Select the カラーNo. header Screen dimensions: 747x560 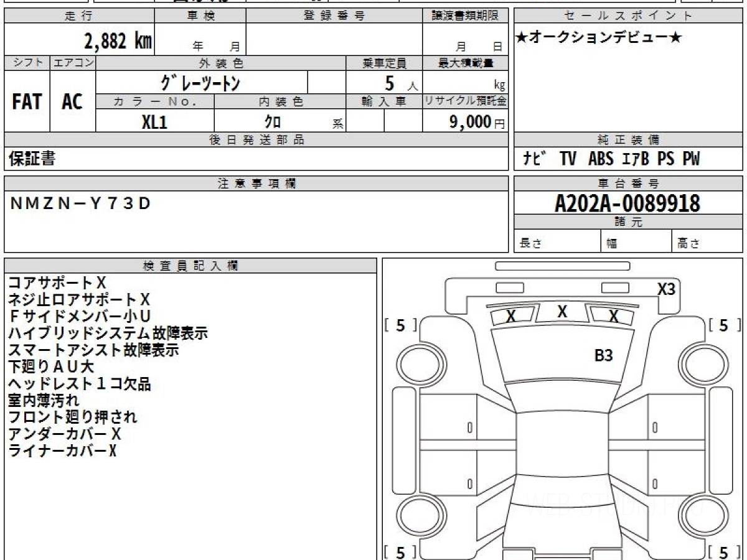(x=155, y=102)
